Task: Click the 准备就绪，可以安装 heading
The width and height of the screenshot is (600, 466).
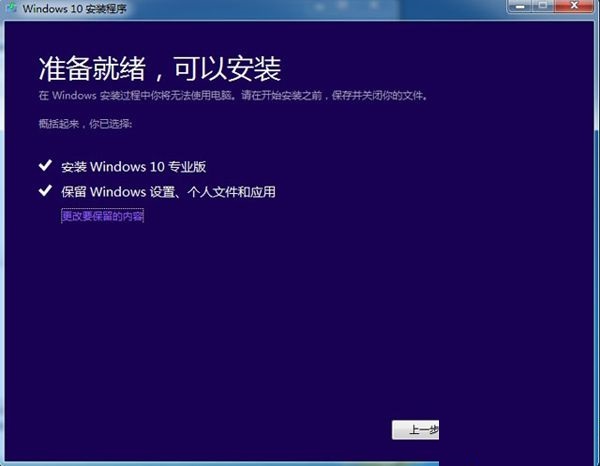Action: [x=160, y=69]
